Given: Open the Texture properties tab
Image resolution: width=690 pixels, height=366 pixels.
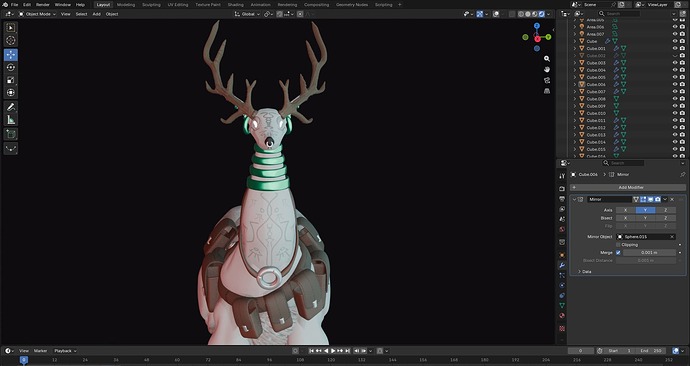Looking at the screenshot, I should [562, 328].
